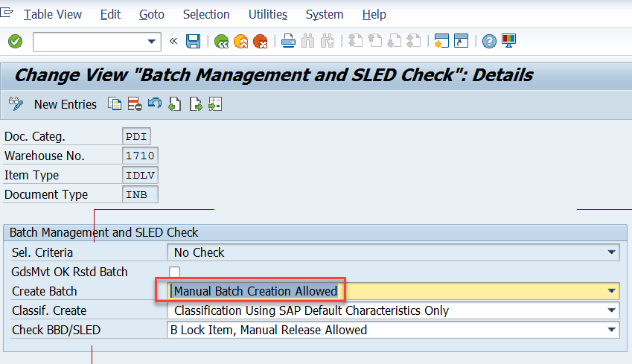The height and width of the screenshot is (364, 632).
Task: Click 'Classification Using SAP Default Characteristics Only' value
Action: click(x=311, y=310)
